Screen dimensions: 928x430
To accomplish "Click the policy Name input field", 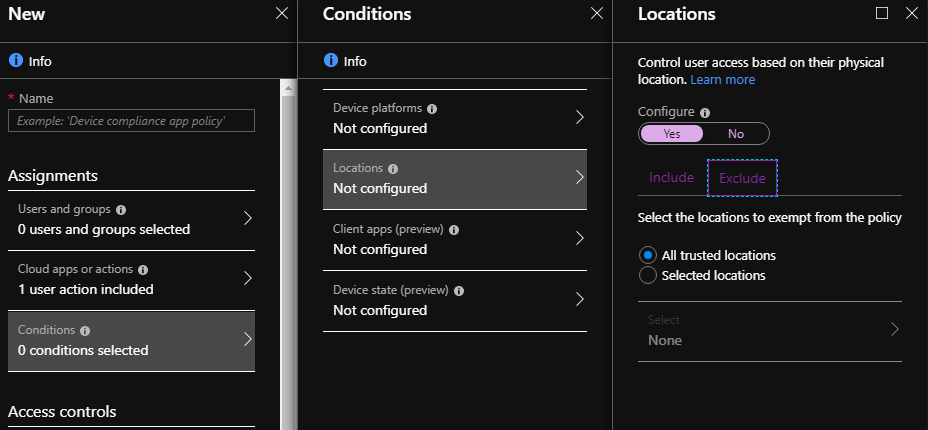I will pos(131,121).
